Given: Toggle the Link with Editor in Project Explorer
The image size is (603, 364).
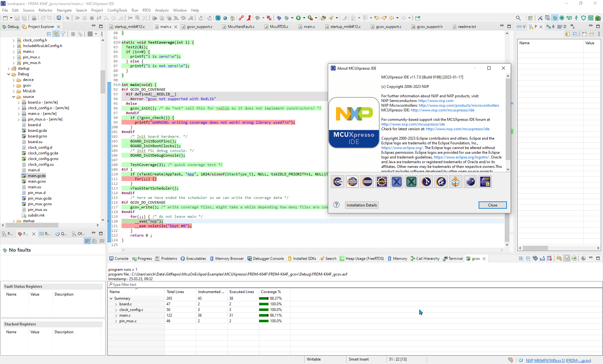Looking at the screenshot, I should click(x=56, y=34).
